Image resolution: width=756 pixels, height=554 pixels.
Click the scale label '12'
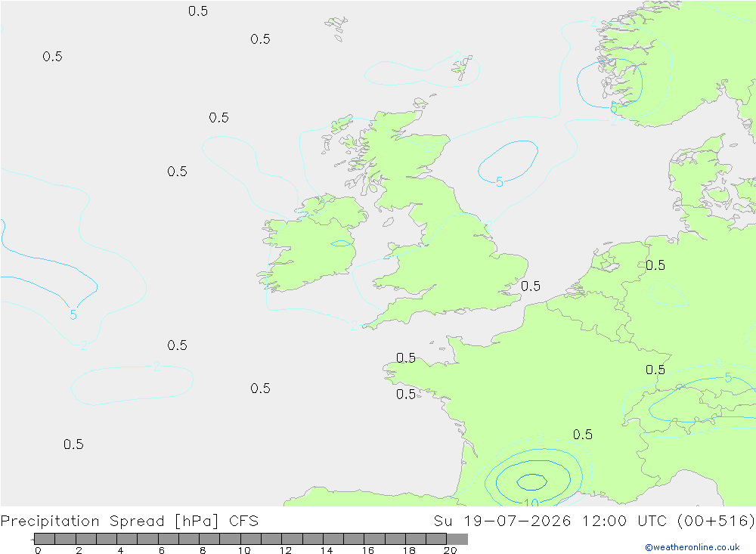[286, 550]
